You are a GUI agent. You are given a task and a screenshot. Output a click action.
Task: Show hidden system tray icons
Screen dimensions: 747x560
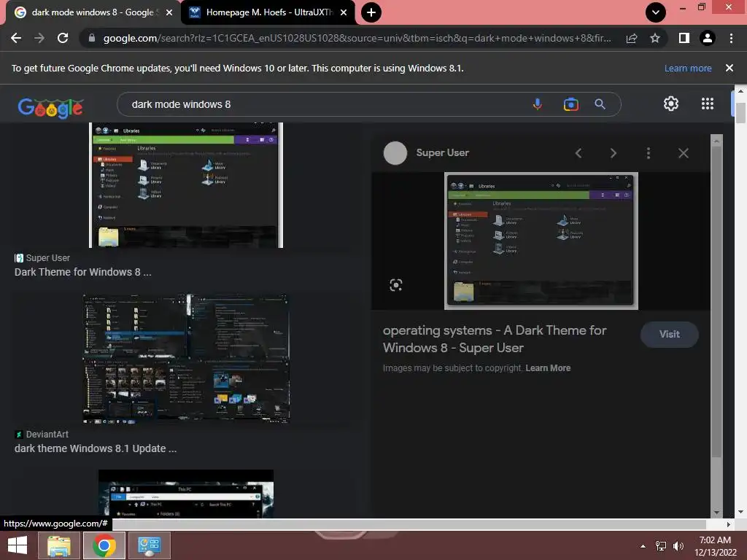(x=643, y=546)
